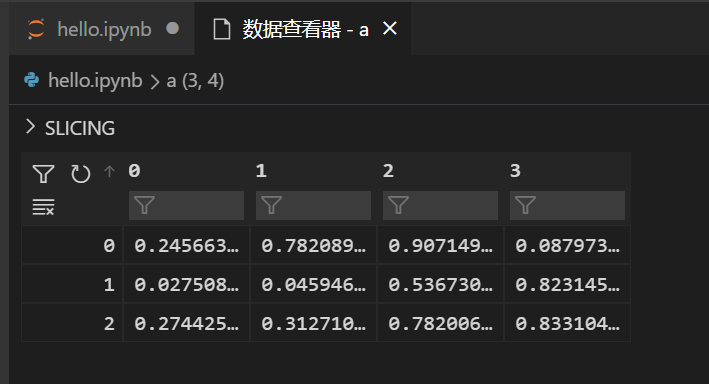The height and width of the screenshot is (384, 709).
Task: Select the 数据查看器 - a tab
Action: point(303,29)
